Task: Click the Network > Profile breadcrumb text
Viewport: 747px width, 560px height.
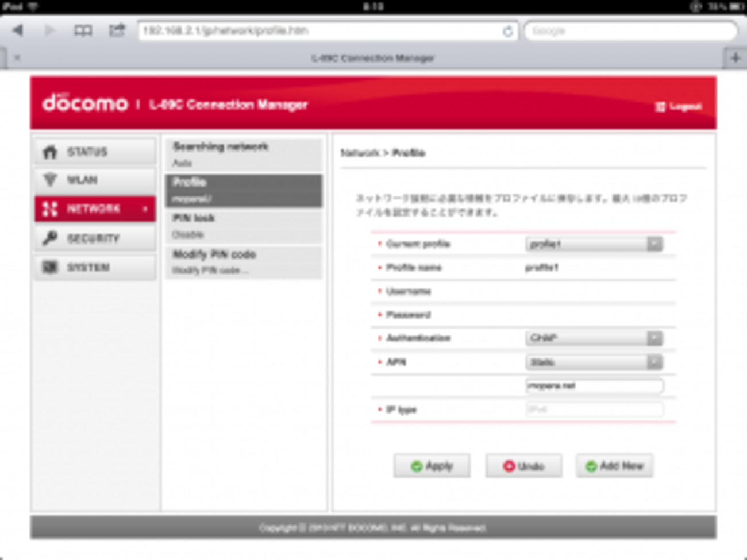Action: [383, 153]
